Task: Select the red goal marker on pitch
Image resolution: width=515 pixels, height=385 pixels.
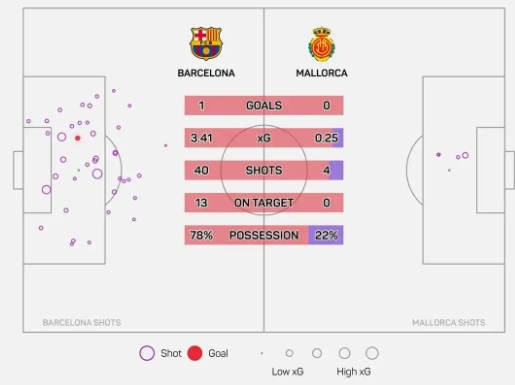Action: pyautogui.click(x=78, y=138)
